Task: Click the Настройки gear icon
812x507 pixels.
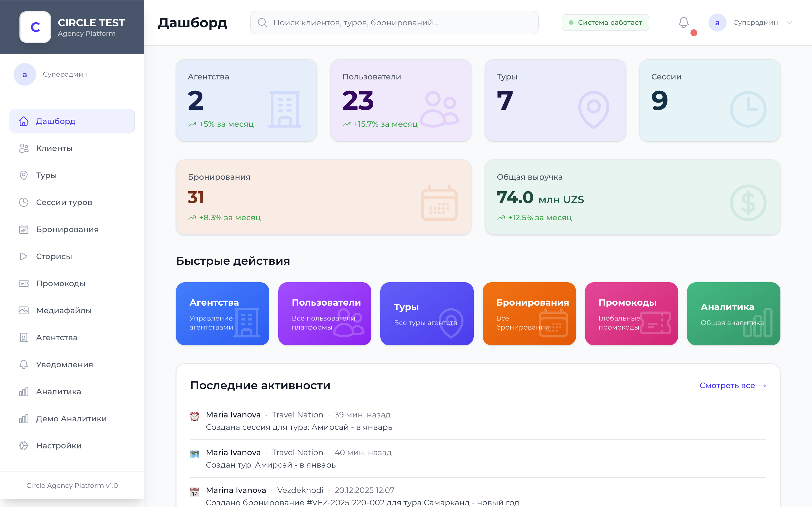Action: pos(23,446)
